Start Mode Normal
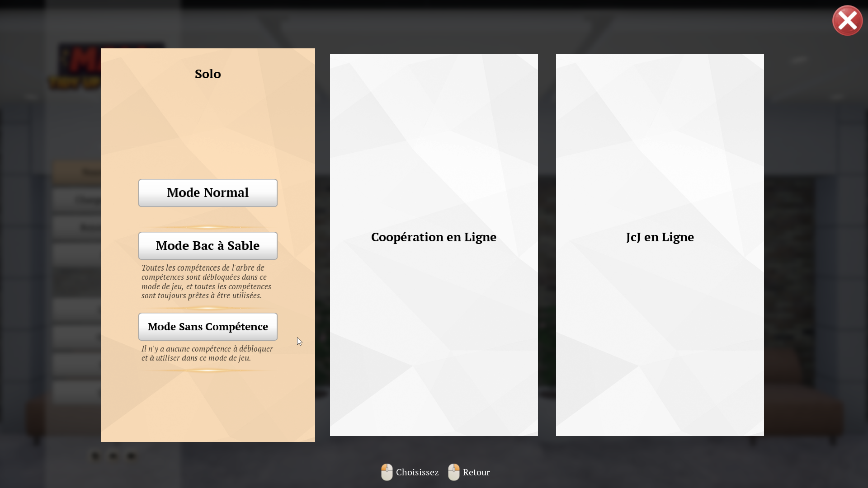The width and height of the screenshot is (868, 488). pos(208,193)
